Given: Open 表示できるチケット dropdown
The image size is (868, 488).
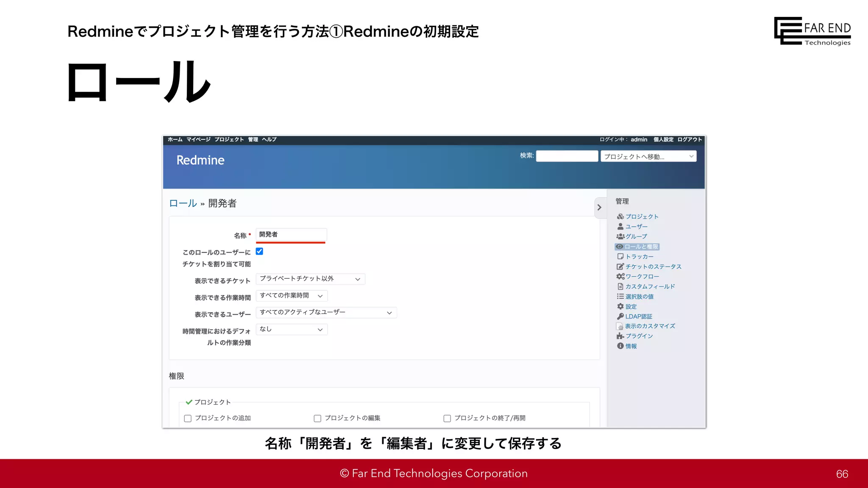Looking at the screenshot, I should tap(310, 279).
